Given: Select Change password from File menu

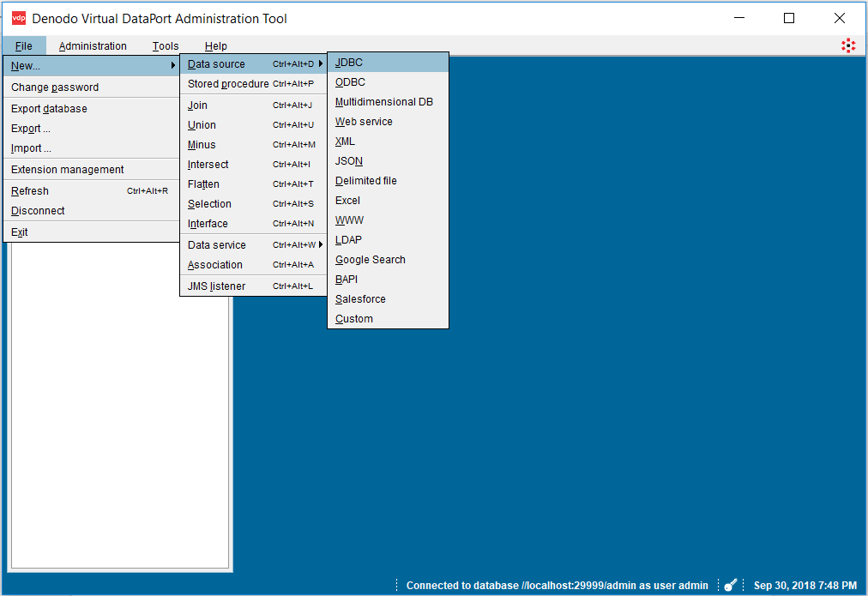Looking at the screenshot, I should [91, 87].
